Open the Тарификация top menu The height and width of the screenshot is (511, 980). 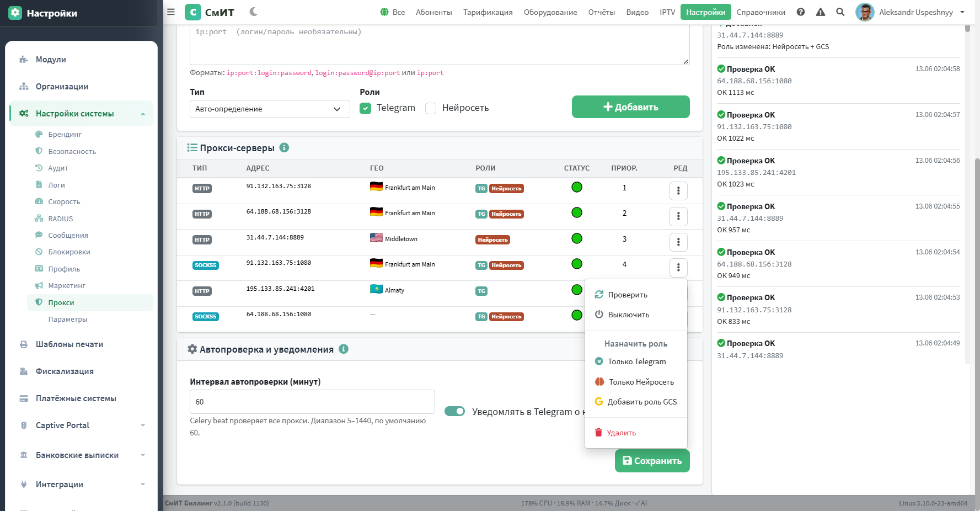pos(488,12)
